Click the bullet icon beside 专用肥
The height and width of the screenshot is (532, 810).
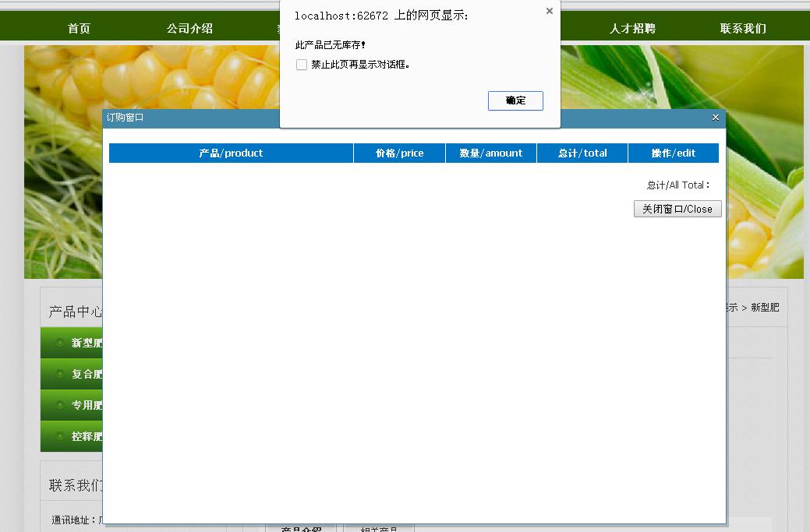click(x=60, y=405)
